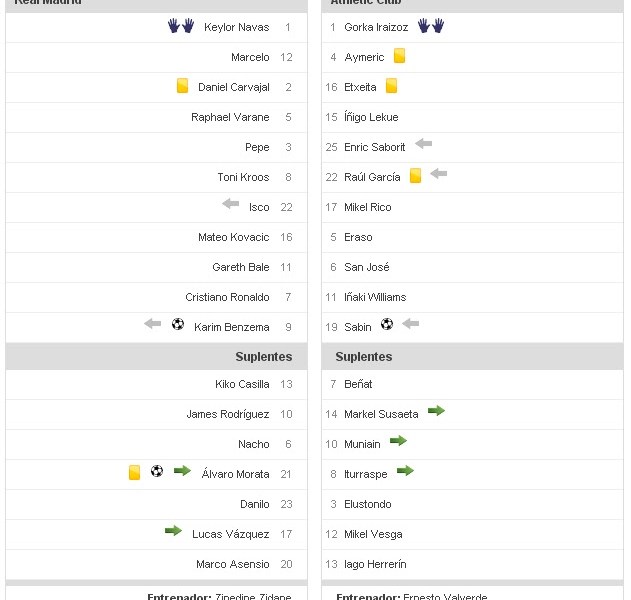The width and height of the screenshot is (631, 600).
Task: Click the Athletic Club Suplentes header
Action: 364,357
